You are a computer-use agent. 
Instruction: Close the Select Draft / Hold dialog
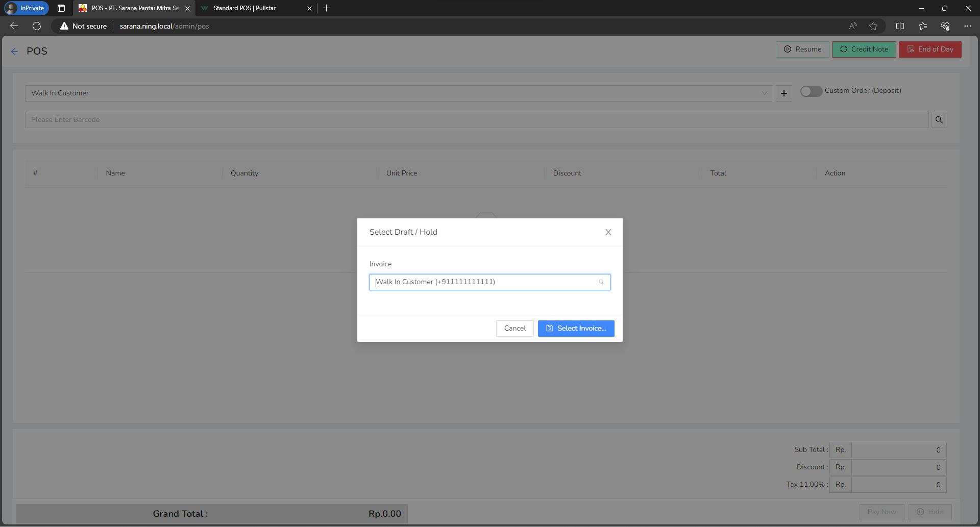coord(608,232)
